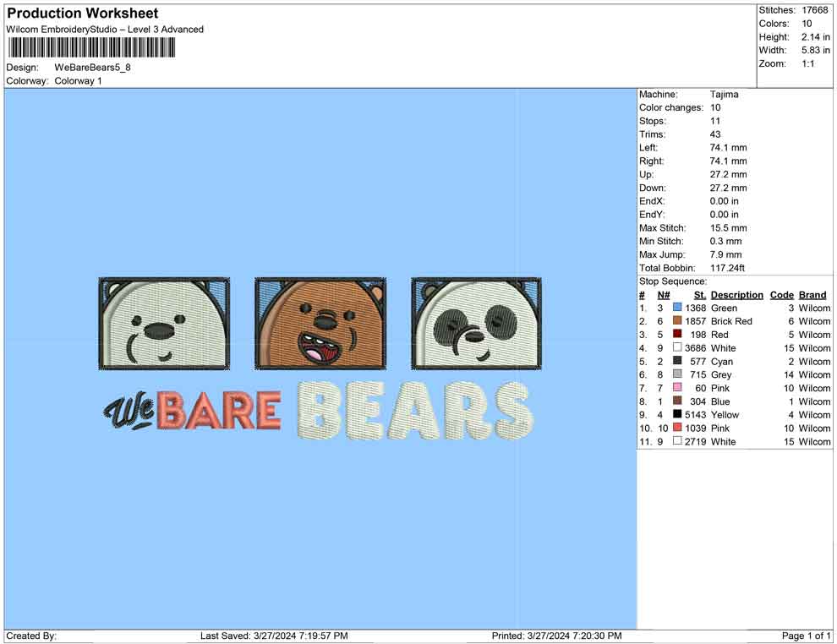Click the barcode under the worksheet title
Screen dimensions: 837x644
pyautogui.click(x=91, y=47)
